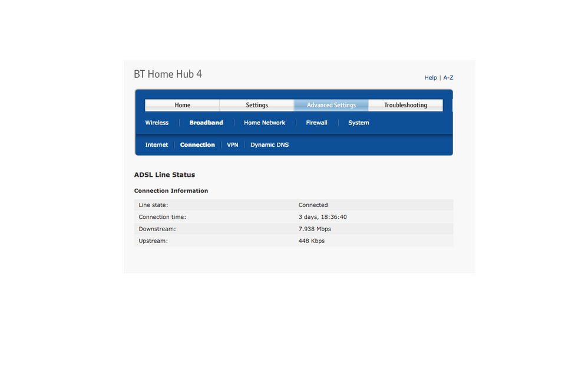Go to Firewall settings
Screen dimensions: 588x368
click(x=316, y=123)
